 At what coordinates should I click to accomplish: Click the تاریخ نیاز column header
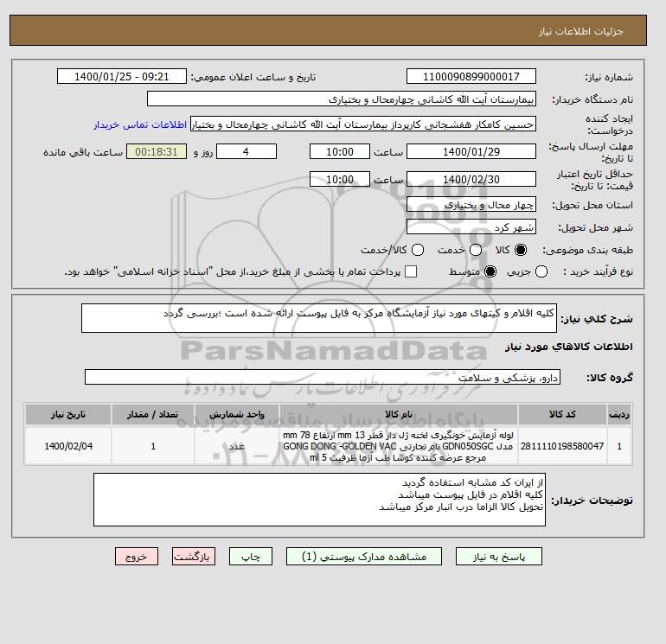click(68, 414)
